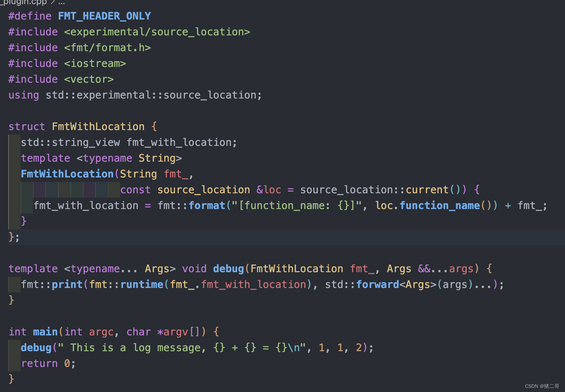Expand the breadcrumb ellipsis after _plugin.cpp
565x392 pixels.
coord(61,3)
